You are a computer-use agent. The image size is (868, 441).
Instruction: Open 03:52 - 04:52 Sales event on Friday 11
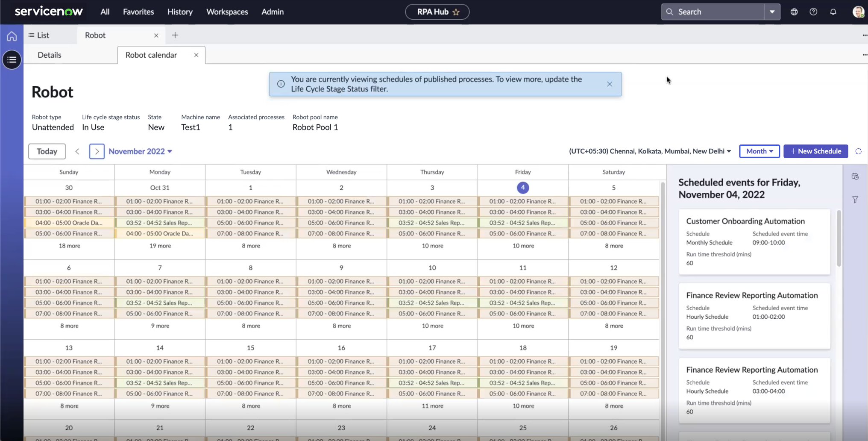pos(523,303)
